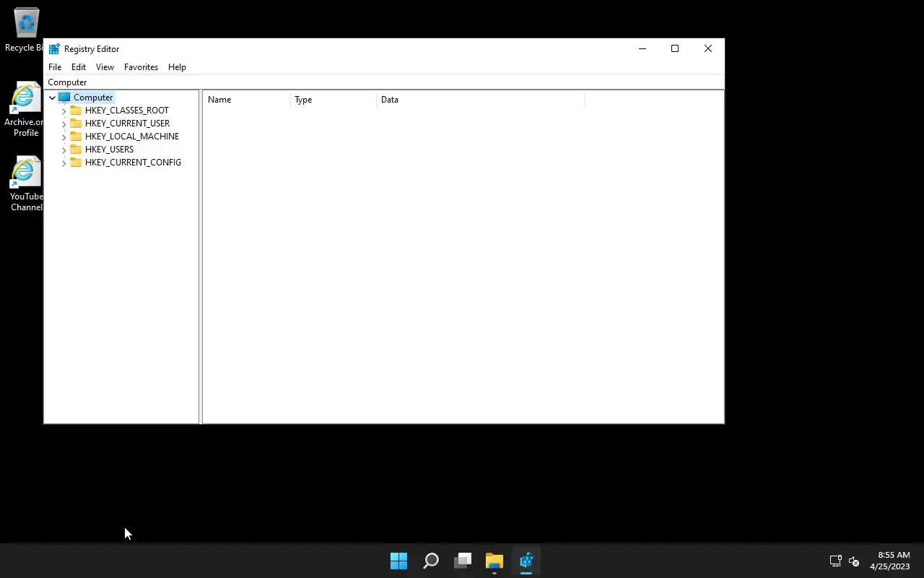Open the File menu
The height and width of the screenshot is (578, 924).
click(x=55, y=67)
